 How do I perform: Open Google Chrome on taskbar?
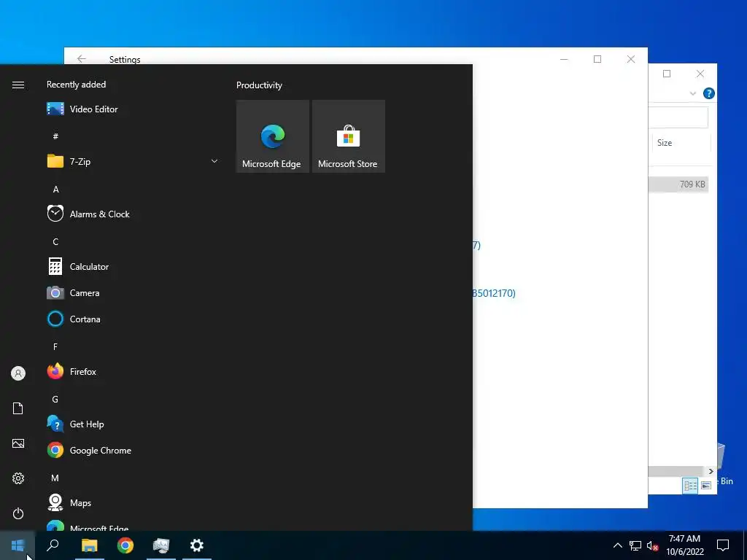click(125, 545)
